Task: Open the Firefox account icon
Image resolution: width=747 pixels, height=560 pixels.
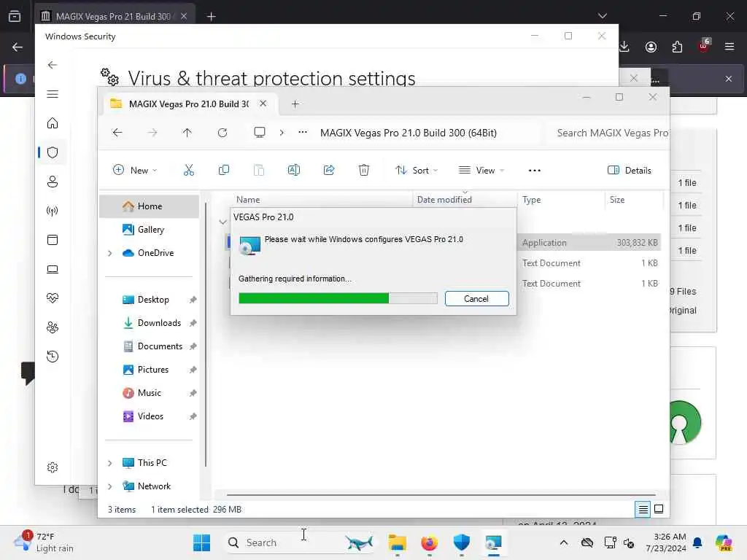Action: click(x=651, y=47)
